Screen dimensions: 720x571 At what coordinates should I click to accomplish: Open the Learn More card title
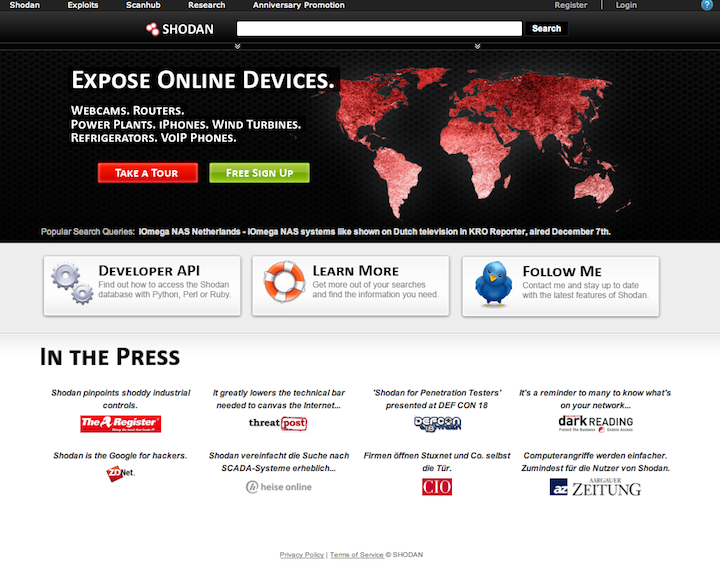point(356,271)
